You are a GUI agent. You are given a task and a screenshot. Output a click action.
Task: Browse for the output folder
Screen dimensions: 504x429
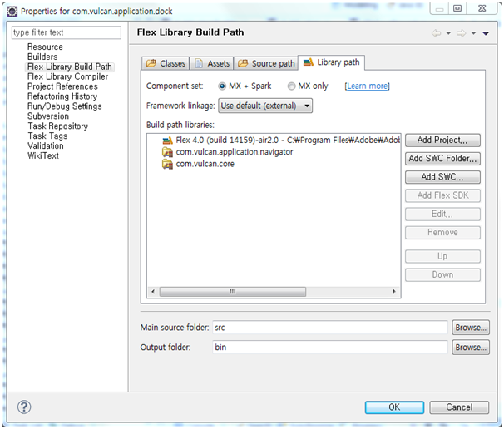coord(471,348)
